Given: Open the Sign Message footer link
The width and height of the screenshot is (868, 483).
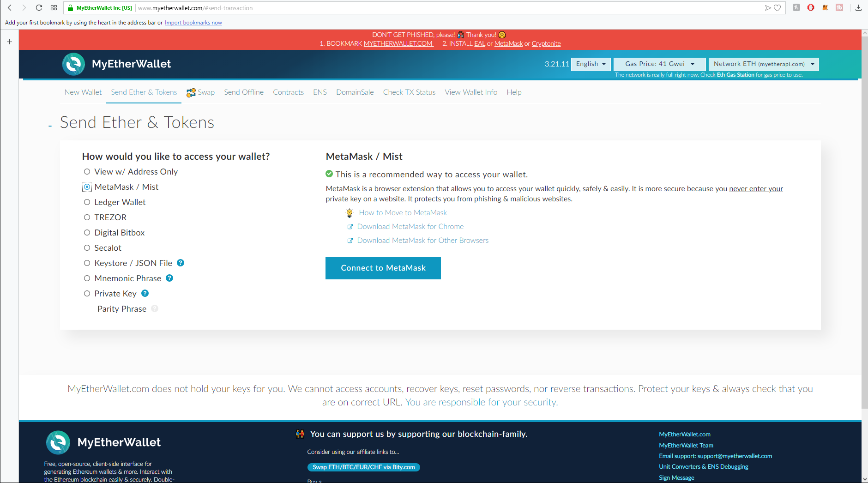Looking at the screenshot, I should click(676, 478).
